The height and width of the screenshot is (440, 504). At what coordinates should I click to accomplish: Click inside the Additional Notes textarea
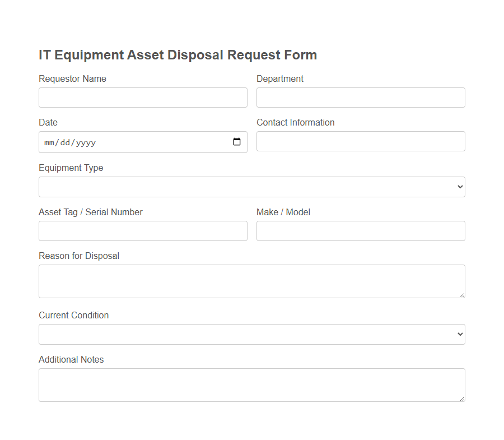252,384
